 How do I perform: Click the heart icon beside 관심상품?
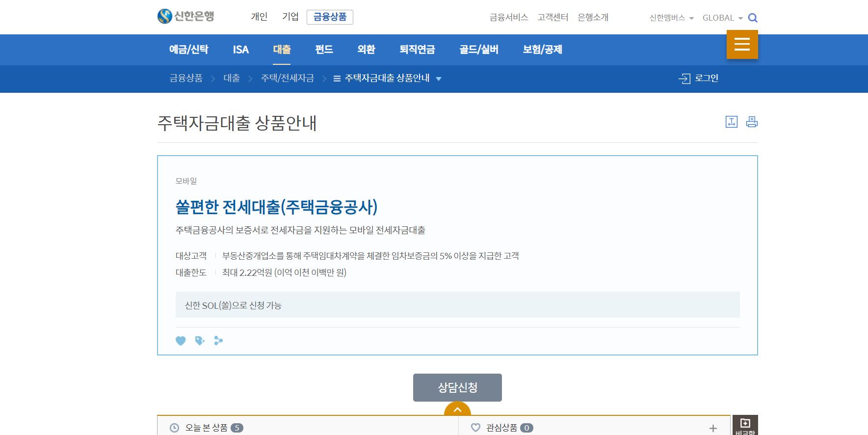[475, 428]
